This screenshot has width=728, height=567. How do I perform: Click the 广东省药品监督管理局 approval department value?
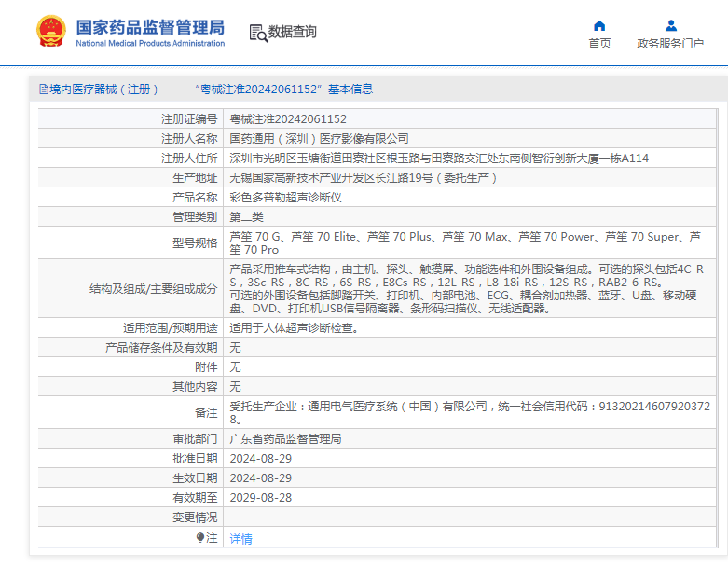point(285,438)
